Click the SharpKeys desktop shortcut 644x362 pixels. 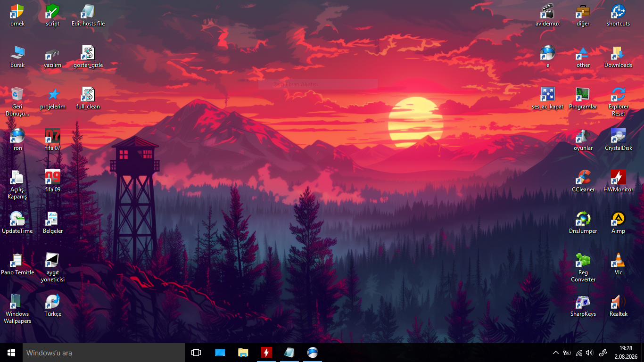[583, 305]
